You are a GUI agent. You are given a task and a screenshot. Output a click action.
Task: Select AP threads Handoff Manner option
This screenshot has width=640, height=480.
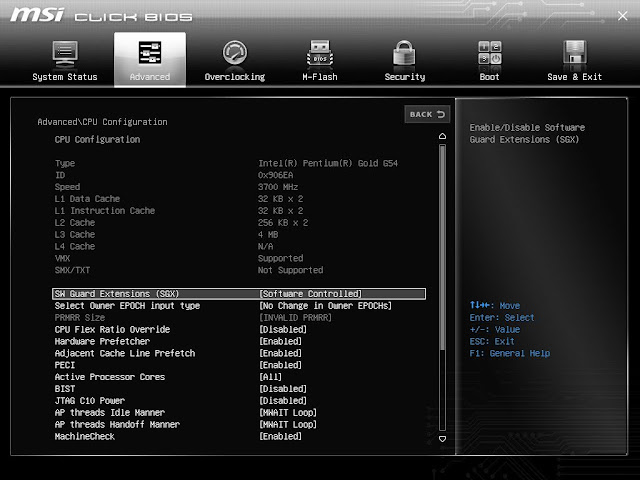click(x=117, y=424)
